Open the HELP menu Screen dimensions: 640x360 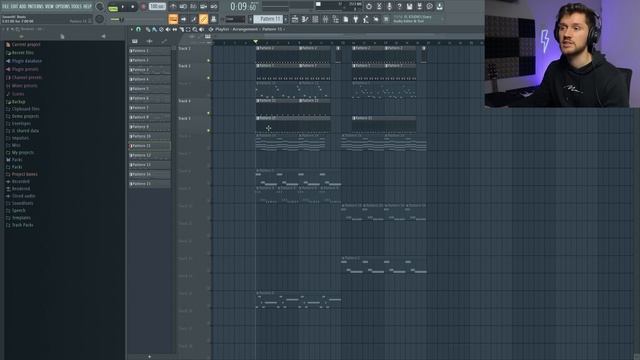pos(87,7)
